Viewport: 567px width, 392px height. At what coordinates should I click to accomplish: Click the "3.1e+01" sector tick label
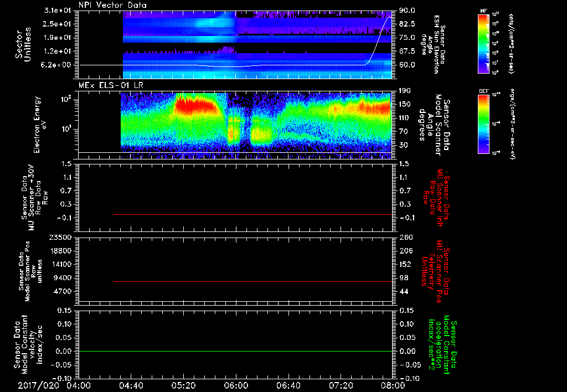tap(58, 11)
